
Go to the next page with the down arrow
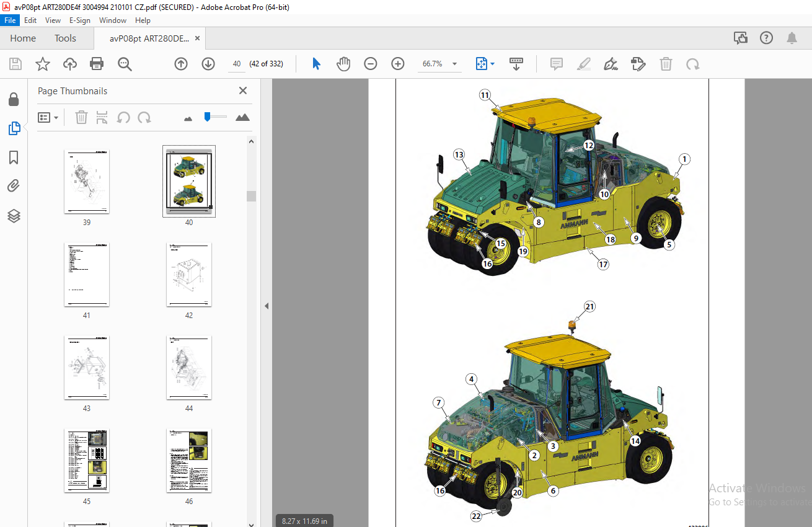click(x=208, y=64)
